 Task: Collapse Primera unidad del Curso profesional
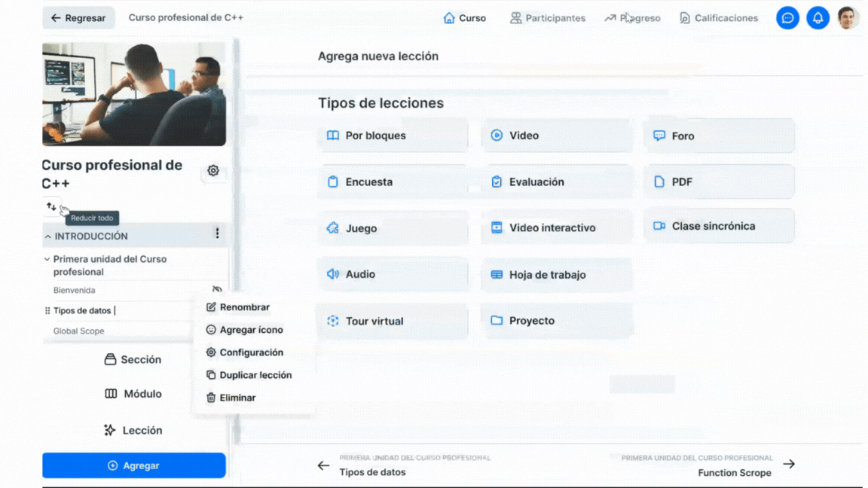tap(47, 259)
